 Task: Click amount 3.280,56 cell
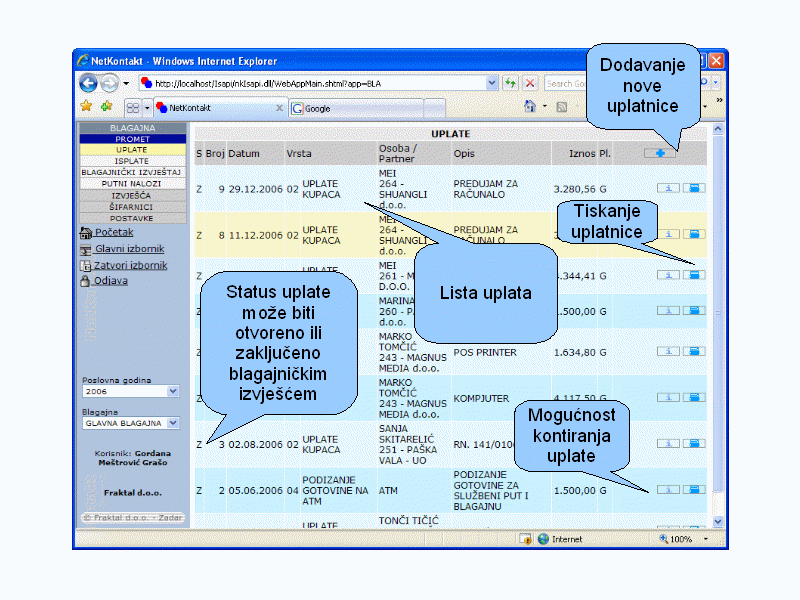pyautogui.click(x=574, y=189)
